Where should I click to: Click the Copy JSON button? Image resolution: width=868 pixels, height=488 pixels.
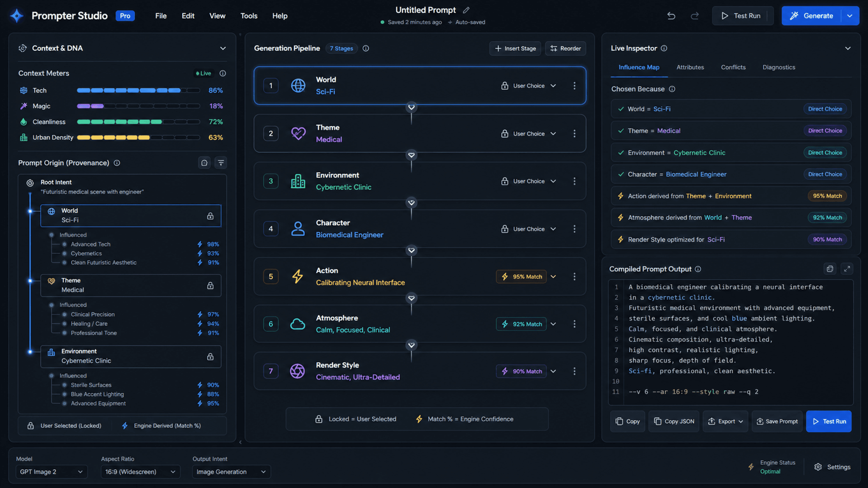click(674, 421)
